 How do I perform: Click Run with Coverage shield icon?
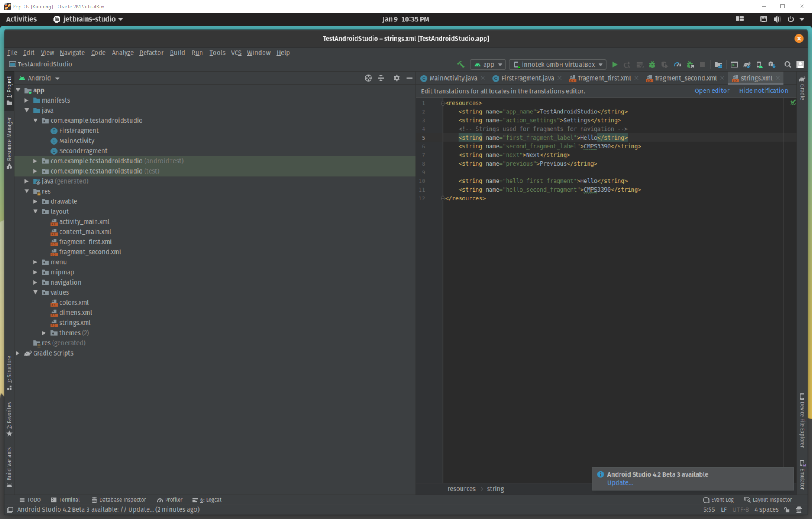(x=665, y=65)
